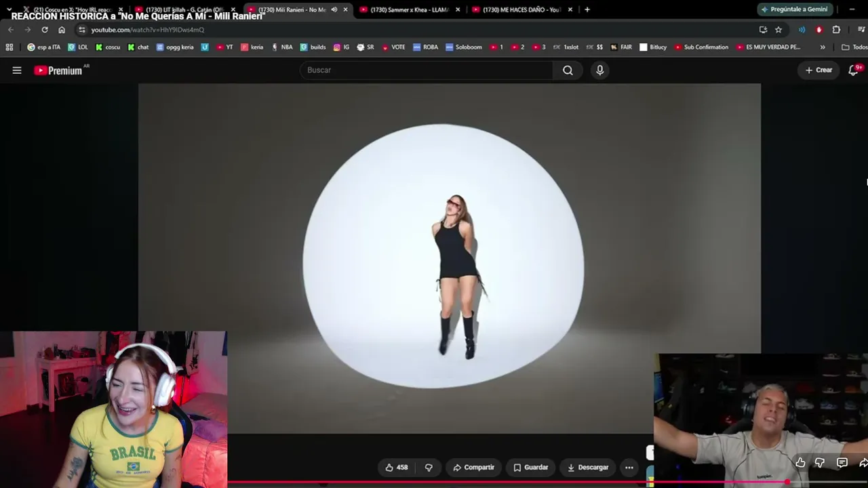Click the Descargar button

[588, 467]
